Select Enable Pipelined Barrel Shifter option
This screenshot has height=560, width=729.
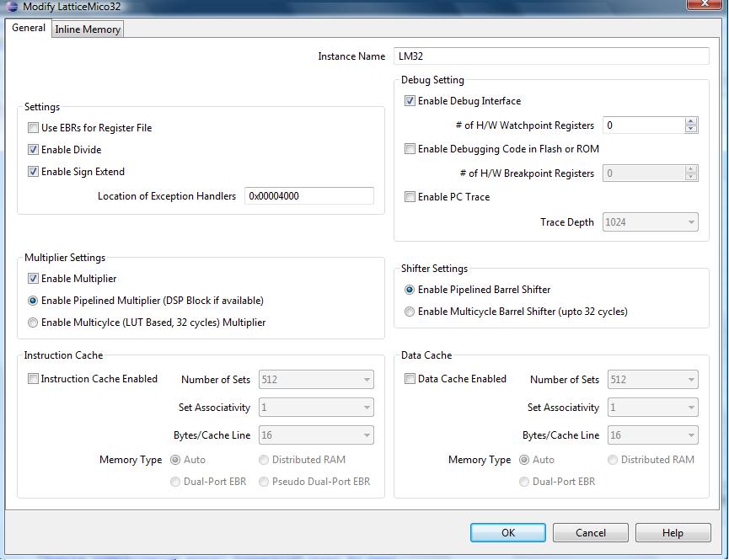click(409, 290)
